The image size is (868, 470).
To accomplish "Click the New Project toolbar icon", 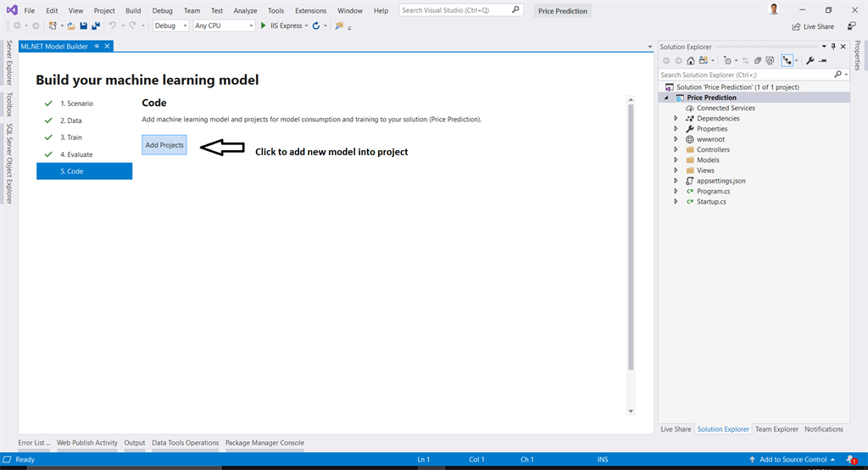I will pos(53,25).
